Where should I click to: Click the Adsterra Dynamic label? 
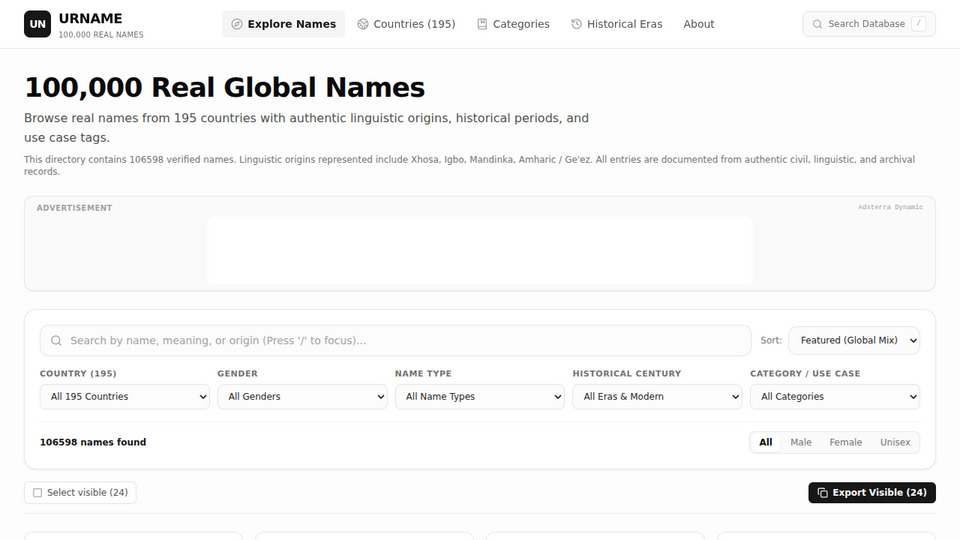pos(890,207)
